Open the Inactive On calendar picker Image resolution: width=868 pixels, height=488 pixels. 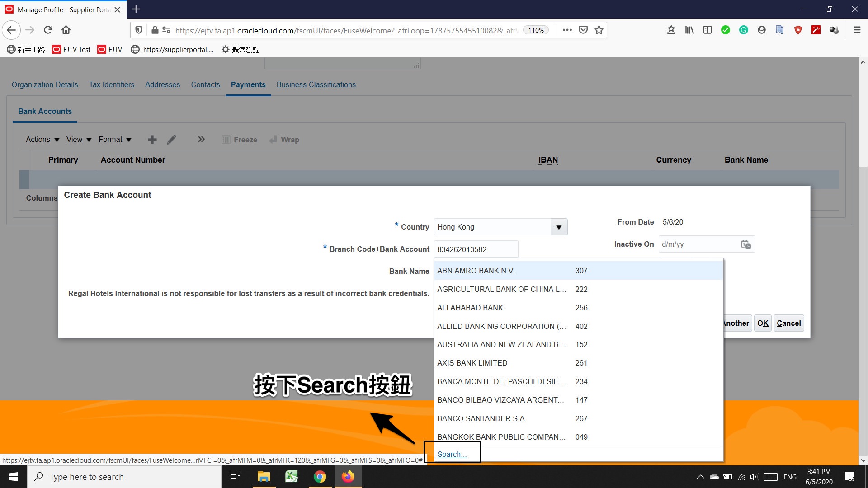746,244
